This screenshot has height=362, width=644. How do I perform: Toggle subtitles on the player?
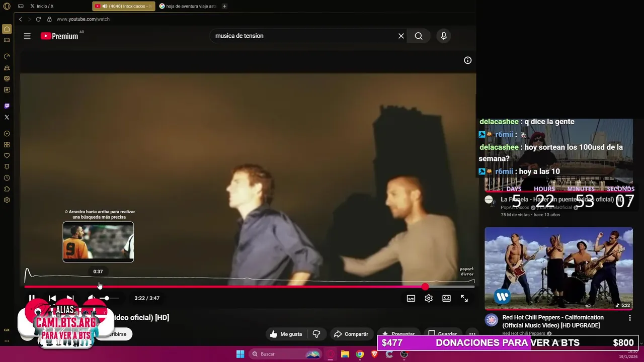tap(411, 298)
